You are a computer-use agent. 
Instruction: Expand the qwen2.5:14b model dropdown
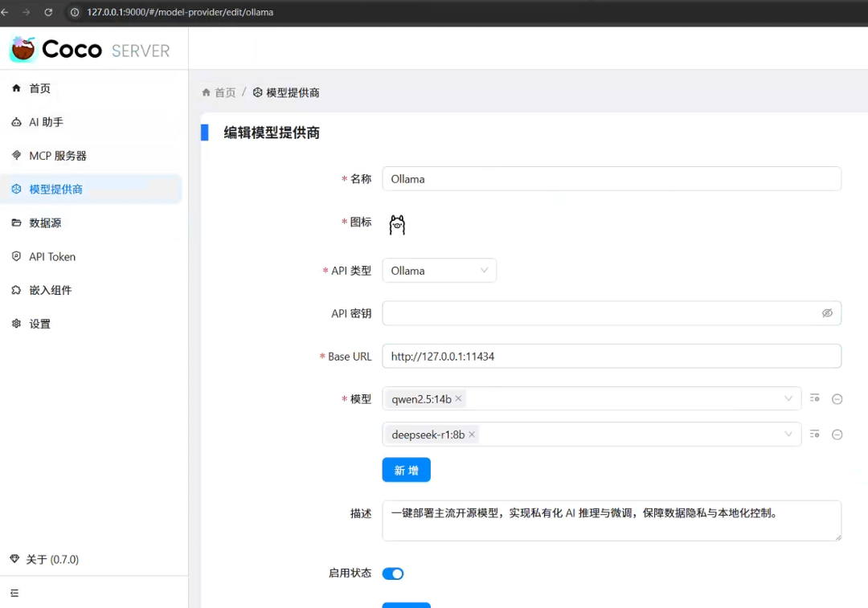pyautogui.click(x=788, y=399)
